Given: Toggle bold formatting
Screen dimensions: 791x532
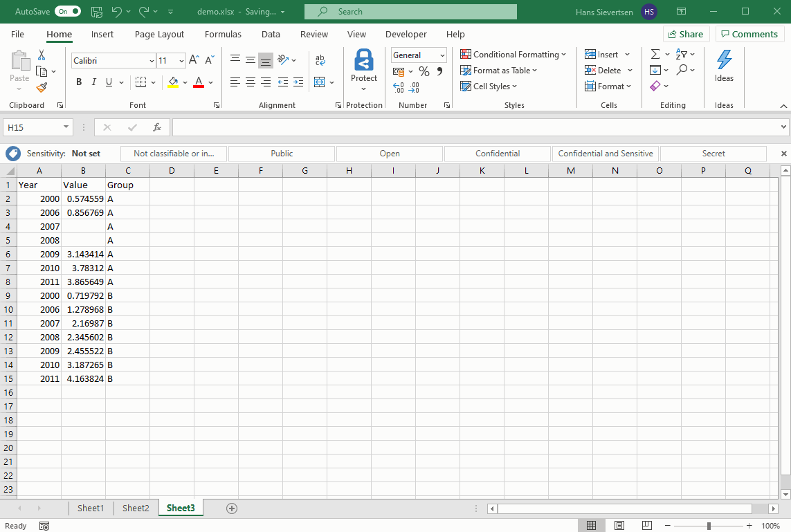Looking at the screenshot, I should point(79,82).
